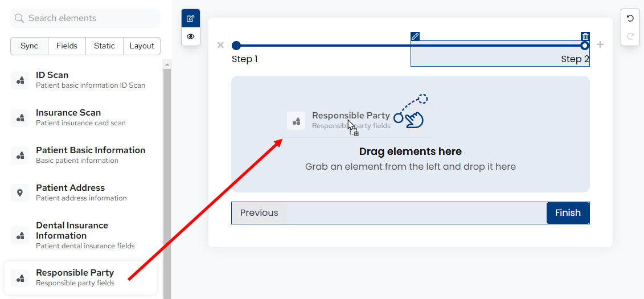Click the scrollbar up arrow
Image resolution: width=644 pixels, height=299 pixels.
[x=167, y=64]
